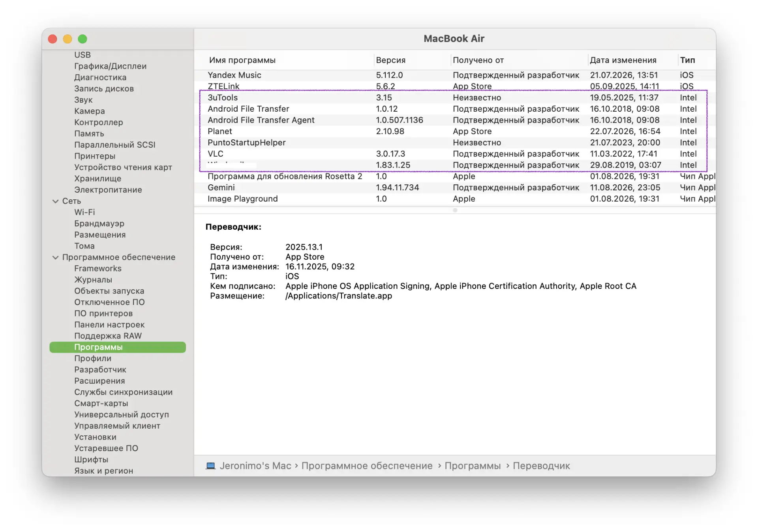Select Журналы in the sidebar
This screenshot has height=532, width=758.
point(93,280)
